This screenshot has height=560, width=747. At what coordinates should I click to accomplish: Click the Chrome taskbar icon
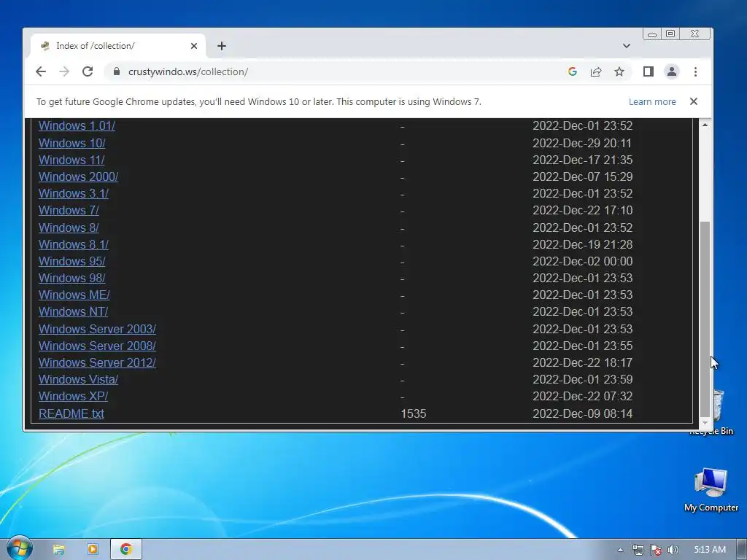125,550
